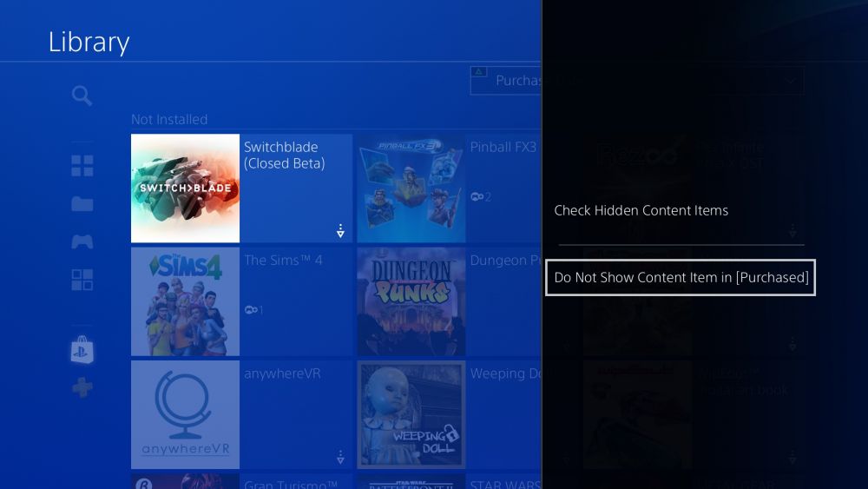868x489 pixels.
Task: Open the Folders icon in sidebar
Action: (82, 204)
